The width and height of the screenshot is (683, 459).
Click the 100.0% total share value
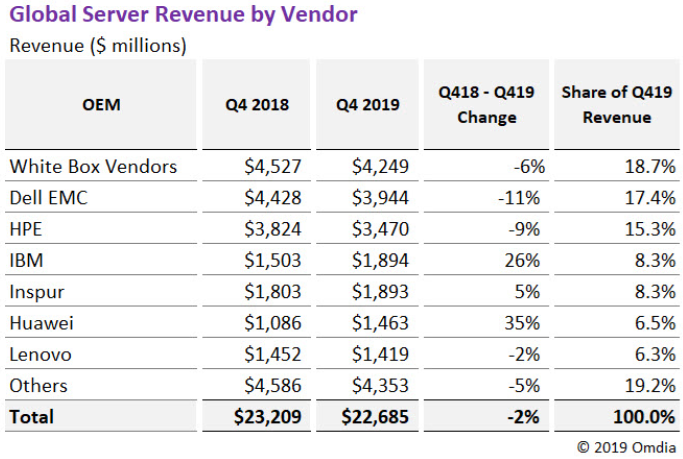click(x=644, y=417)
